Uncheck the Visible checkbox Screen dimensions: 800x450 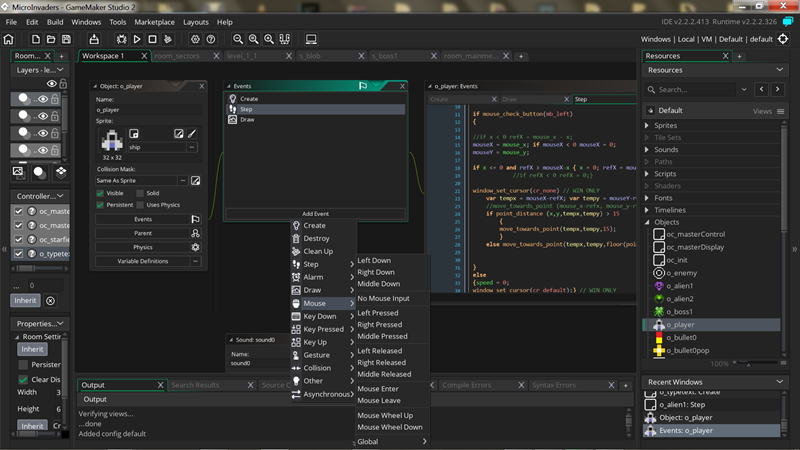coord(101,193)
